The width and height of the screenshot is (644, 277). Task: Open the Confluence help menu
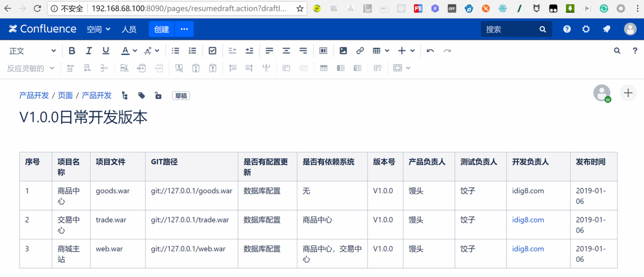(x=567, y=30)
